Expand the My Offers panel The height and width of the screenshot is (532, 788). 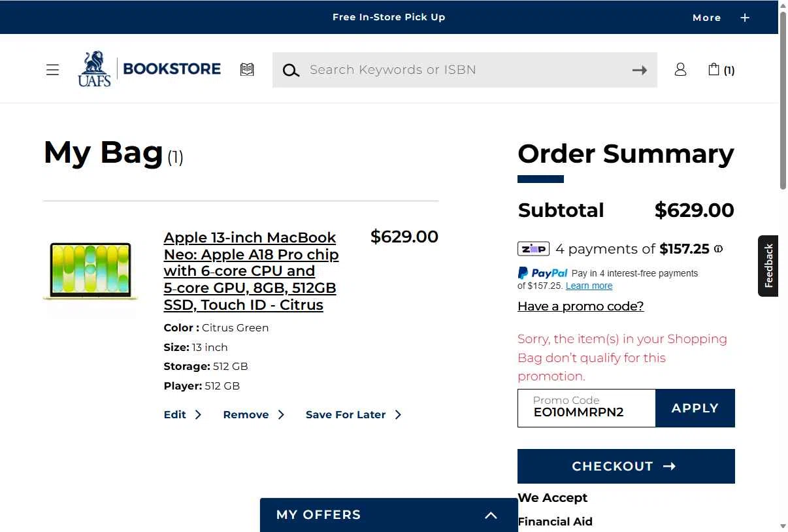389,515
